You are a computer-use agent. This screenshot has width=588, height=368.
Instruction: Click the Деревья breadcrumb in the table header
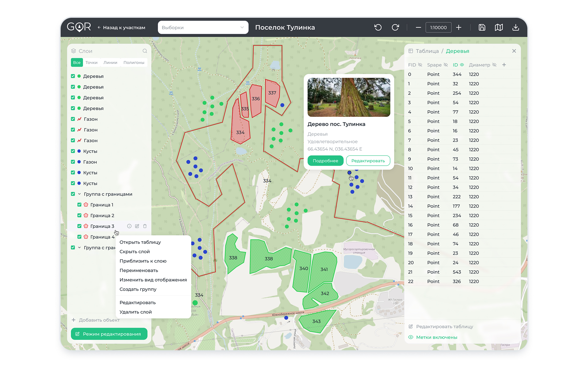click(x=458, y=51)
